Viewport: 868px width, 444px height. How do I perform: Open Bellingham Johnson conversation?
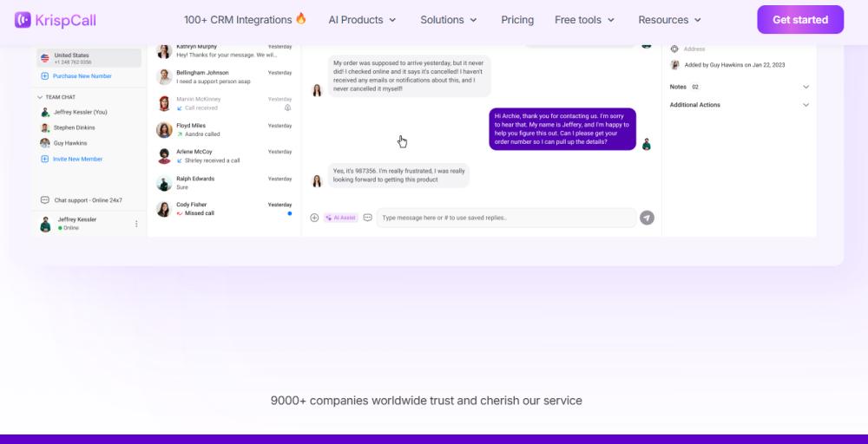[224, 77]
